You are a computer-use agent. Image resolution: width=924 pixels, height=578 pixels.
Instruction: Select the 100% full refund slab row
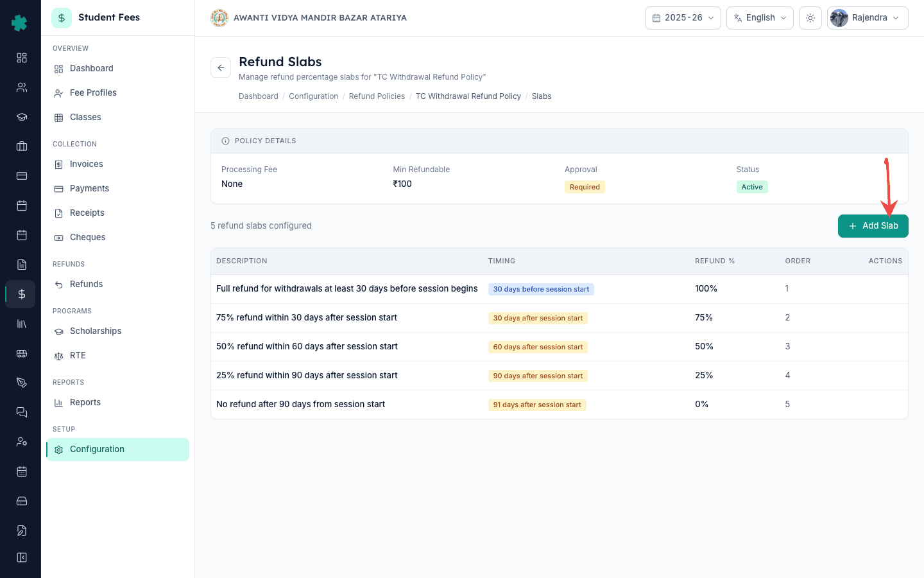[559, 289]
